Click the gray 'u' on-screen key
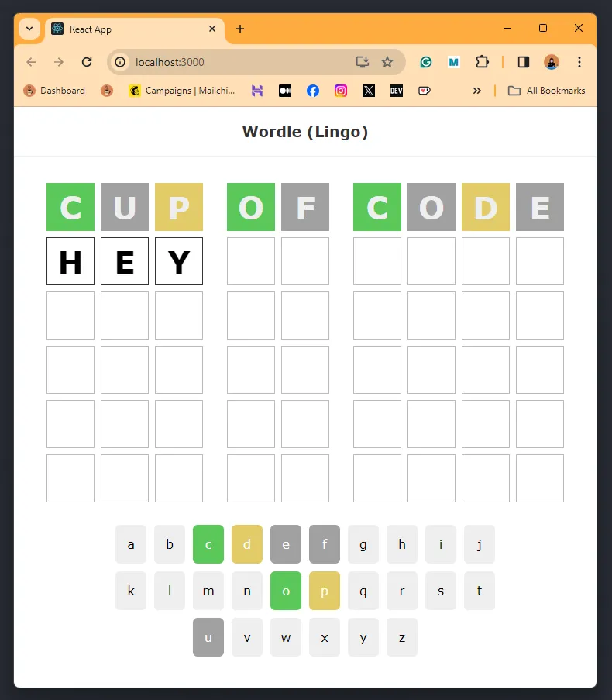 pos(208,637)
